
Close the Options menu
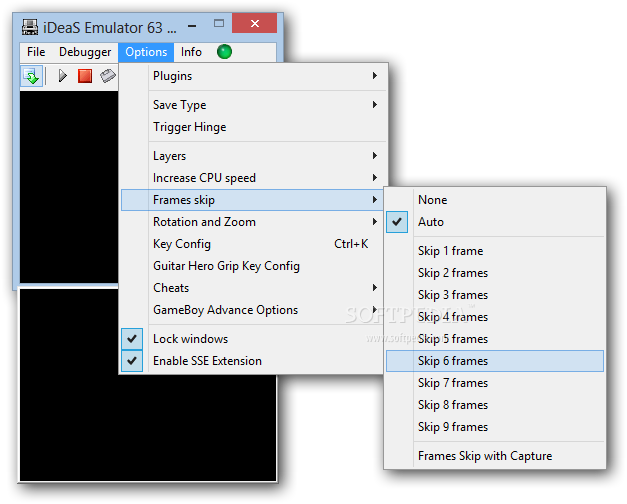click(146, 52)
